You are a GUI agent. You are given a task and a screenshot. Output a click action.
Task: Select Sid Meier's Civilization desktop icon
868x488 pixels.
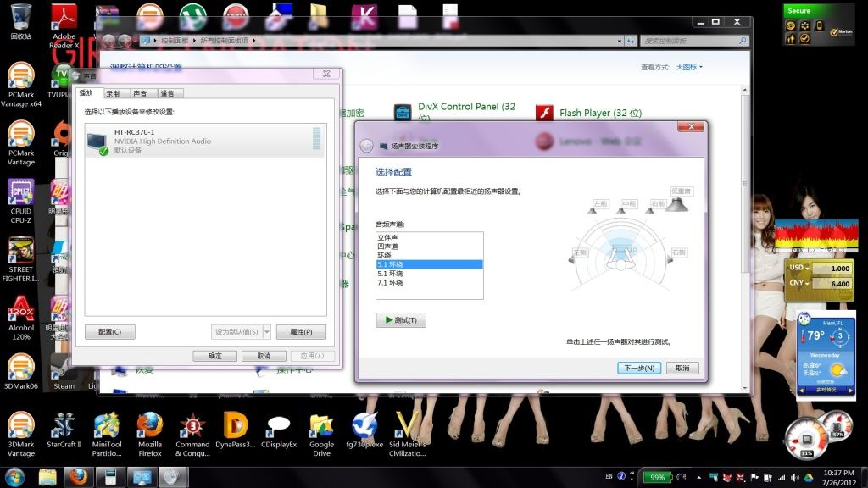(x=408, y=435)
